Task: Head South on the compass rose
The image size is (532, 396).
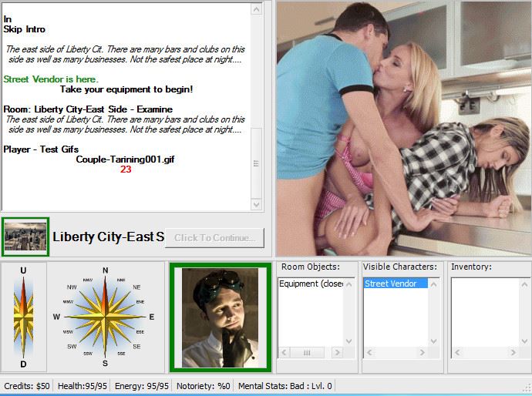Action: pyautogui.click(x=105, y=362)
